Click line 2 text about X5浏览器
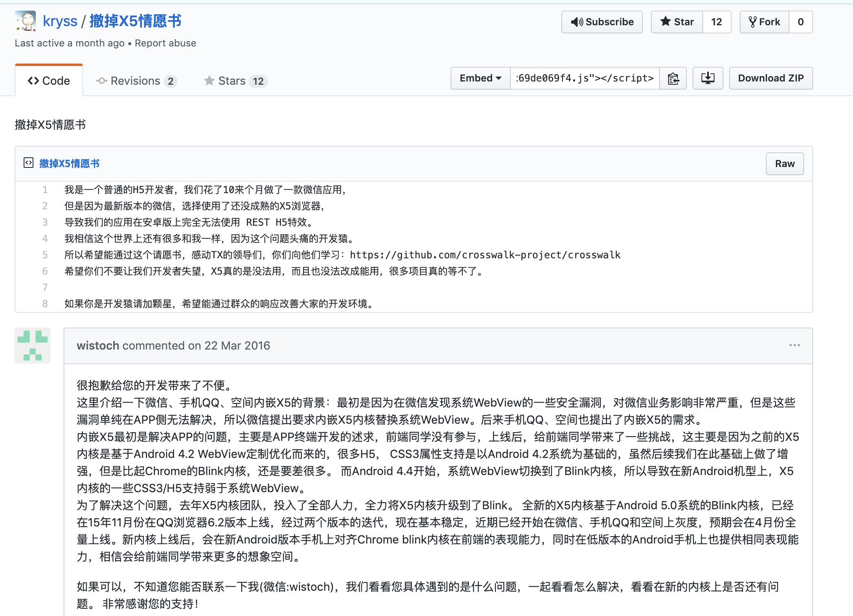This screenshot has height=616, width=853. [x=194, y=206]
